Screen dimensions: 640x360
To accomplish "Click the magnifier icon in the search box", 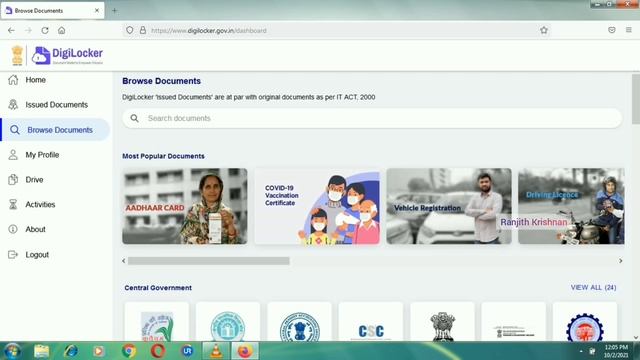I will 134,118.
